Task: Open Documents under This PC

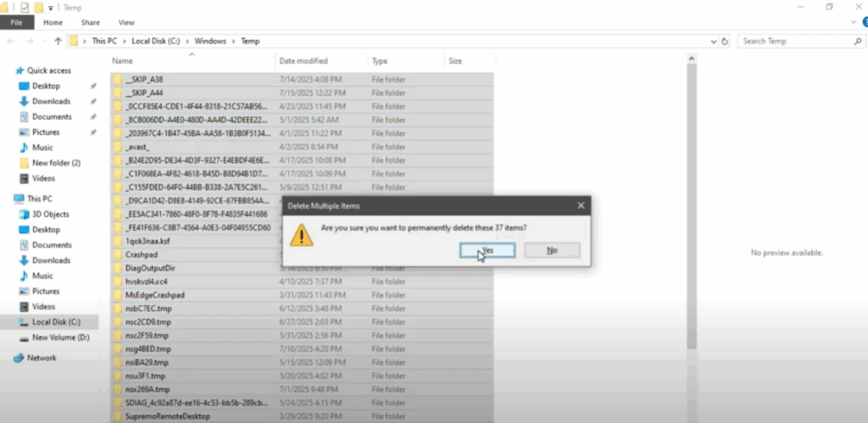Action: click(x=52, y=245)
